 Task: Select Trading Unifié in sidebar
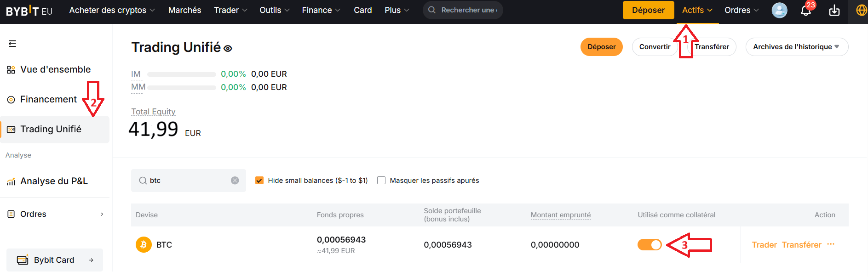pyautogui.click(x=55, y=130)
